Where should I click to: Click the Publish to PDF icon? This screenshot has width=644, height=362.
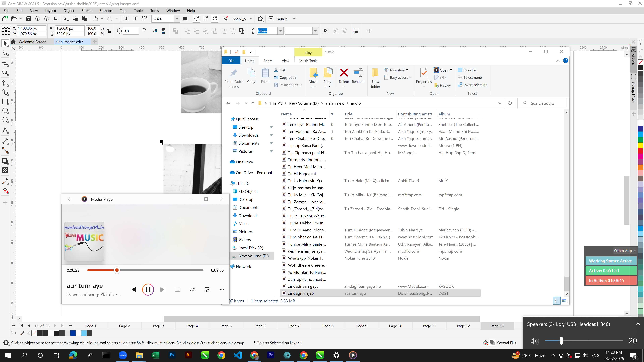(144, 19)
